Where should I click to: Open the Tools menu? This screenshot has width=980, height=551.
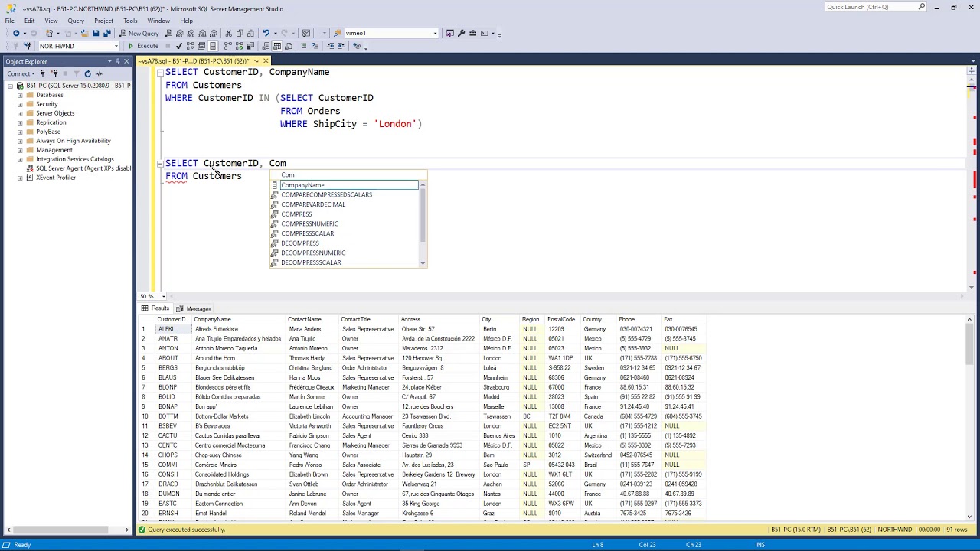131,21
